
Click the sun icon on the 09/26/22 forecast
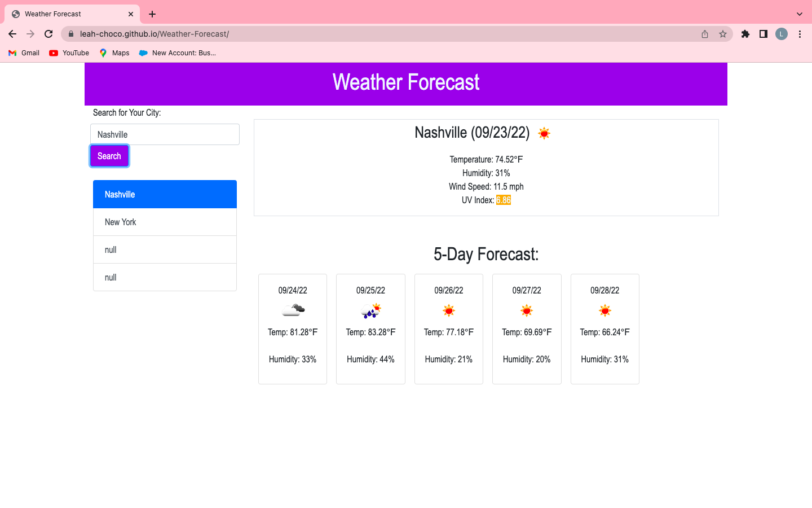[448, 310]
